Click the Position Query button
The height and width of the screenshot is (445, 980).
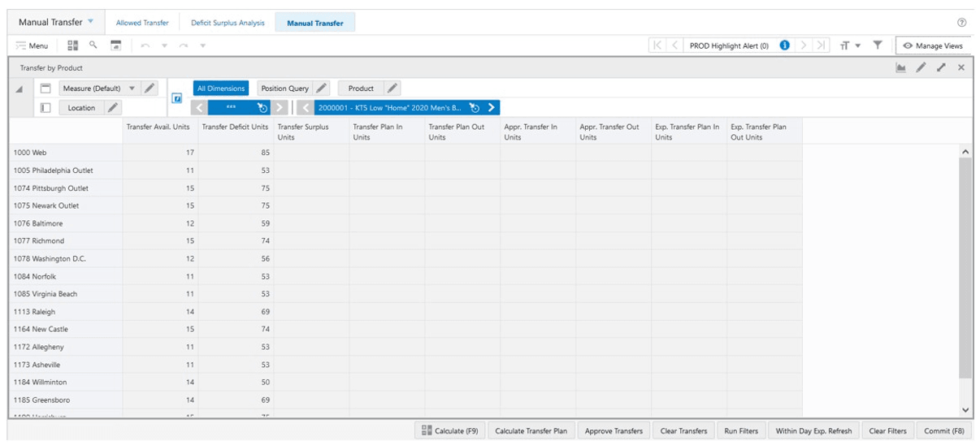(284, 89)
